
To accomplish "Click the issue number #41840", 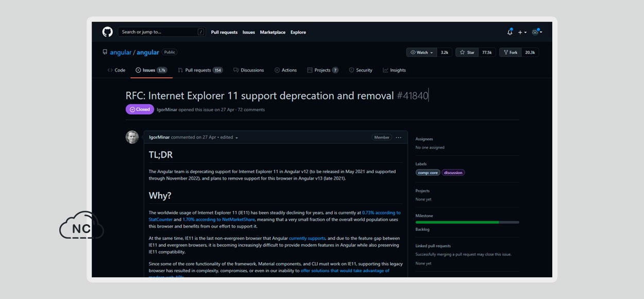I will click(413, 95).
